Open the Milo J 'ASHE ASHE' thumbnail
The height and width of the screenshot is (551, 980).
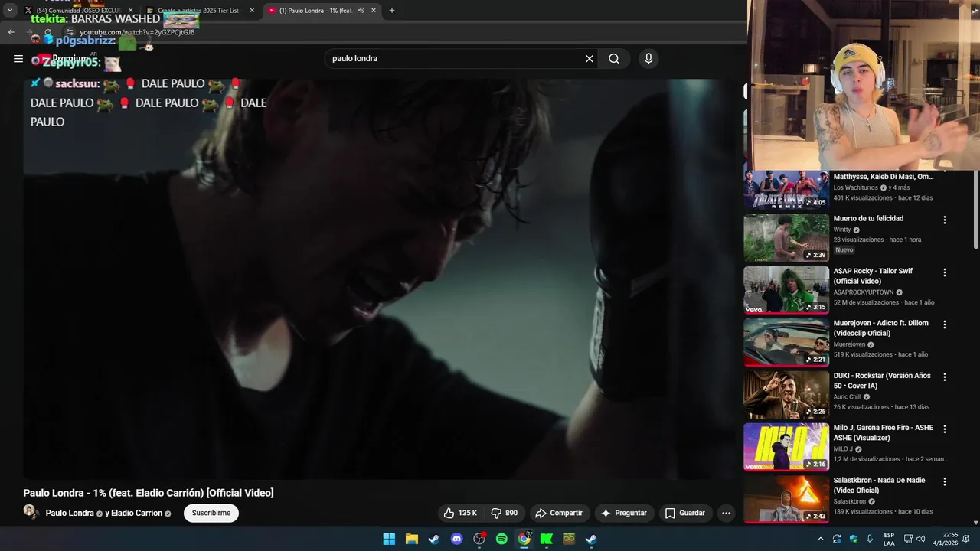pyautogui.click(x=786, y=447)
